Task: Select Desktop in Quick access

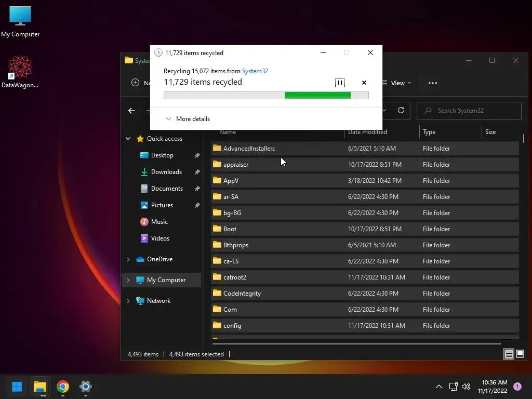Action: click(x=162, y=155)
